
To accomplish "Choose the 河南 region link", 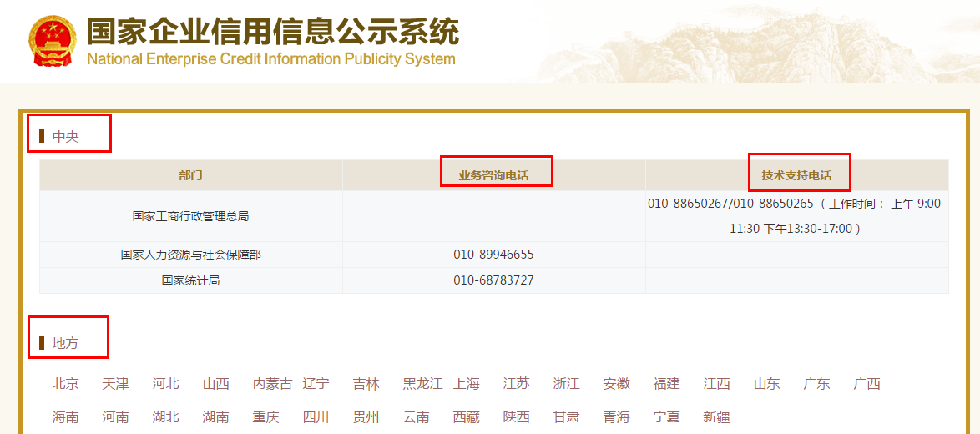I will point(116,416).
